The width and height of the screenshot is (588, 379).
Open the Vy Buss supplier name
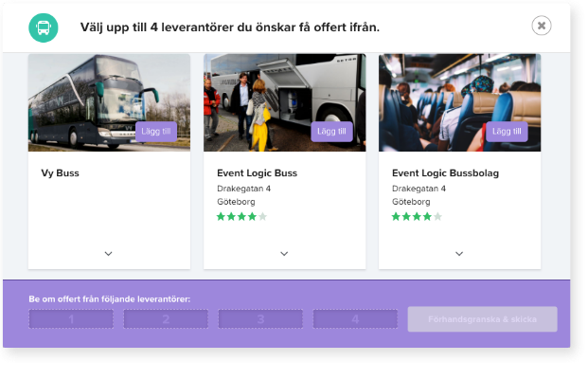pyautogui.click(x=60, y=173)
